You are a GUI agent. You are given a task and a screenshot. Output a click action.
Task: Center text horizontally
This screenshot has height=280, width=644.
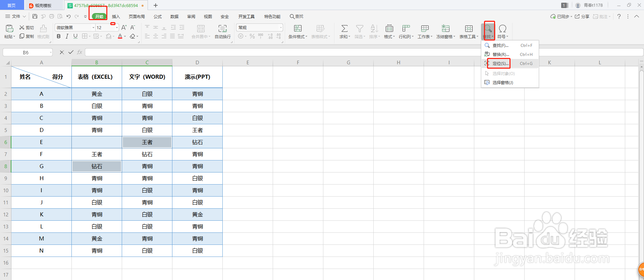coord(156,36)
